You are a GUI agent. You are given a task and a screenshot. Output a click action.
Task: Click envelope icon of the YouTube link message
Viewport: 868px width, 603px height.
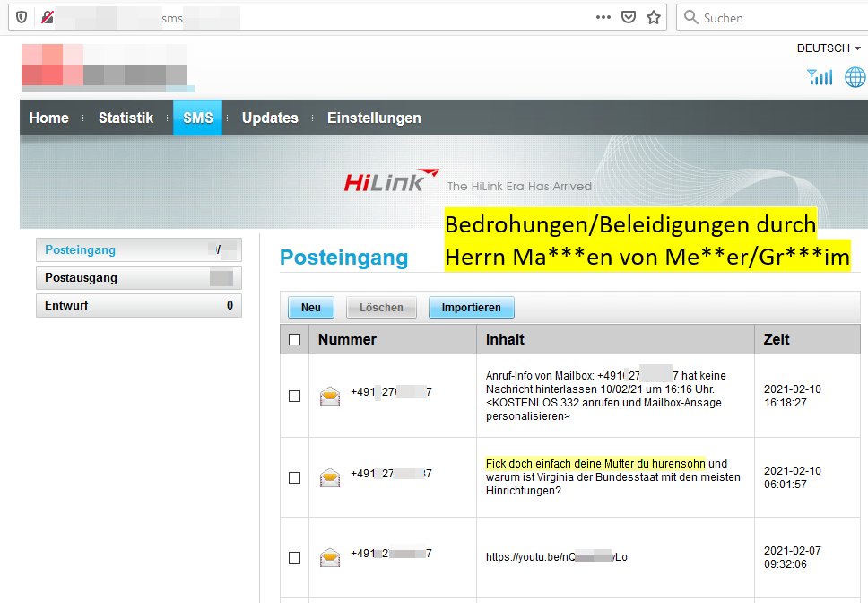point(330,557)
